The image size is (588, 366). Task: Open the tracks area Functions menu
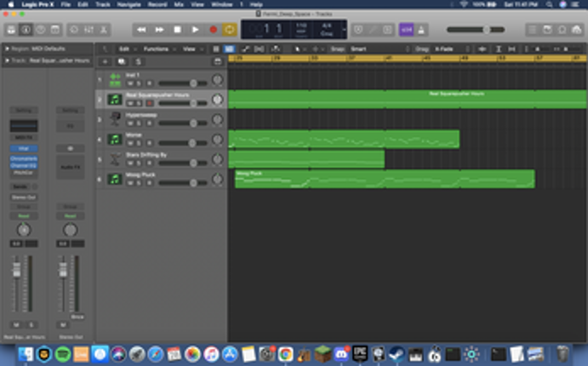159,49
